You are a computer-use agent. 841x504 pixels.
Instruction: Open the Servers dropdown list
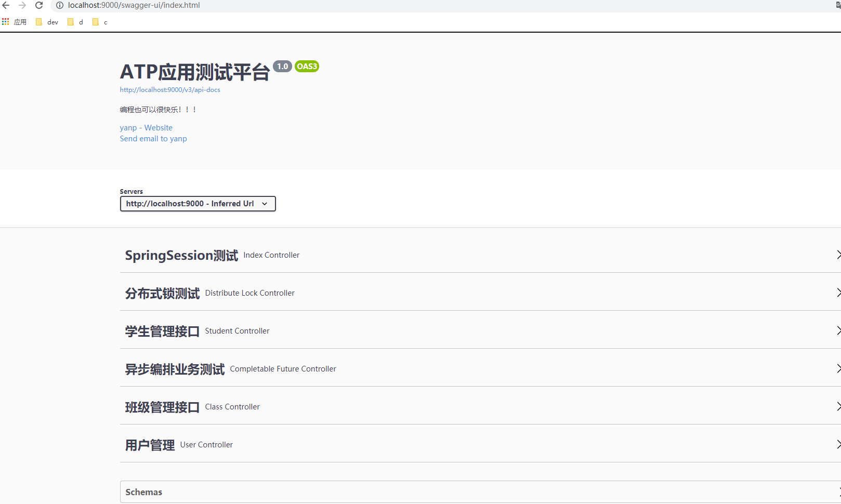pyautogui.click(x=198, y=203)
